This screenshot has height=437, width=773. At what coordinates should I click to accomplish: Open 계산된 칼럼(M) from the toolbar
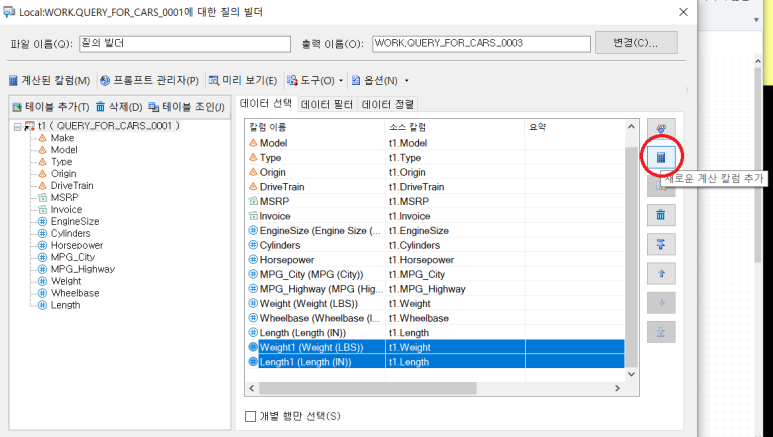pyautogui.click(x=49, y=80)
